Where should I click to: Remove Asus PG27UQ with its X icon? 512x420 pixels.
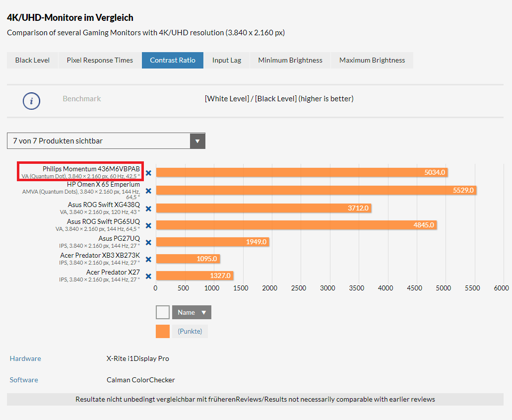(x=148, y=242)
